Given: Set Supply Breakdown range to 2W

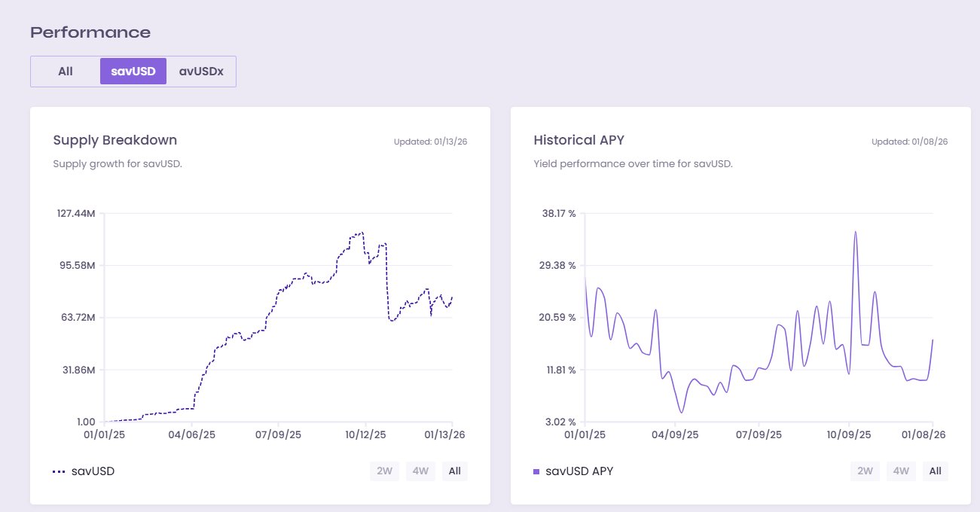Looking at the screenshot, I should tap(384, 471).
